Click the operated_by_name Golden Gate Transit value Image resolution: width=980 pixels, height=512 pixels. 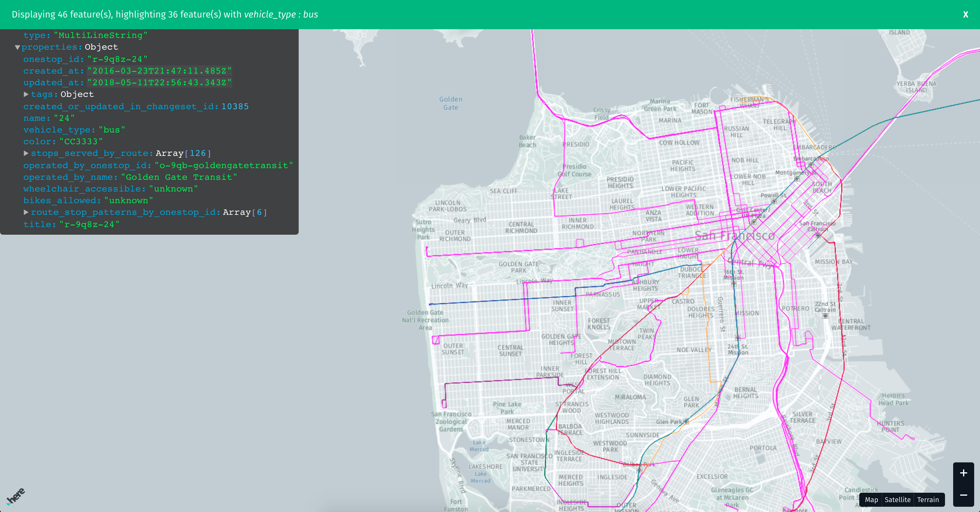179,177
